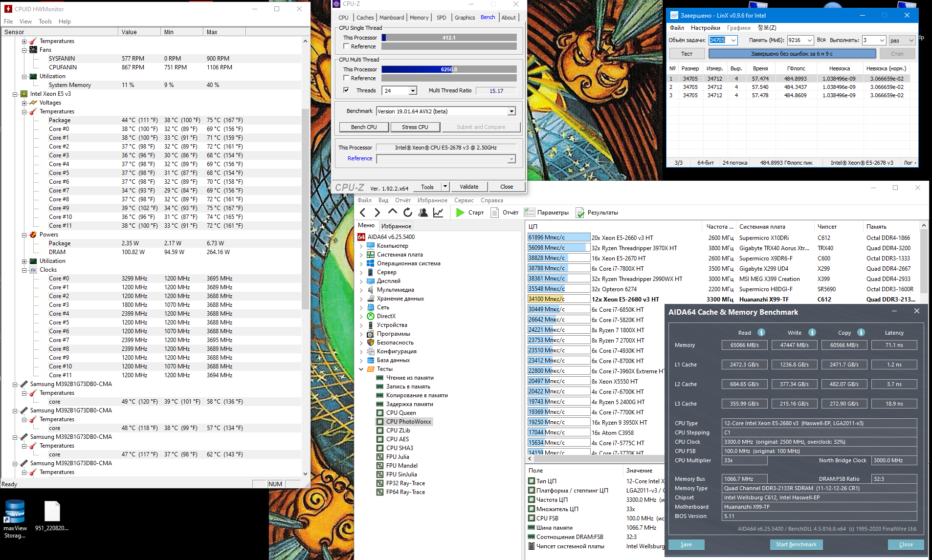Toggle the Тип ЦП field checkbox
Image resolution: width=932 pixels, height=560 pixels.
(x=532, y=481)
